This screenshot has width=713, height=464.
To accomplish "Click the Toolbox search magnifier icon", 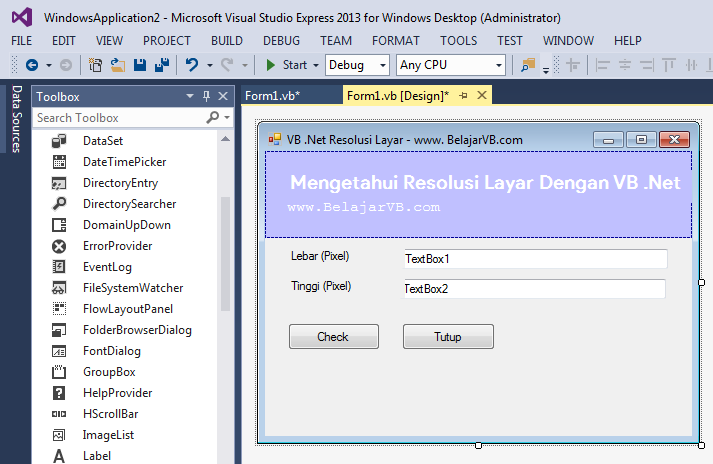I will click(212, 117).
